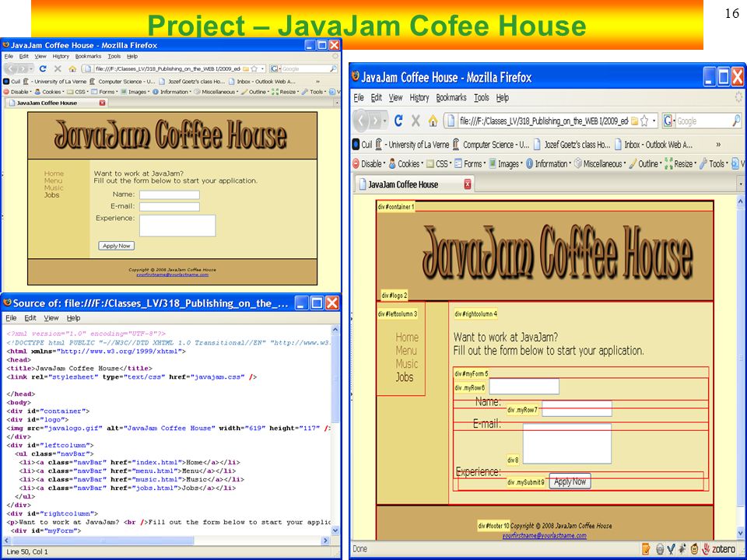
Task: Click Forward arrow in large Firefox window
Action: 377,121
